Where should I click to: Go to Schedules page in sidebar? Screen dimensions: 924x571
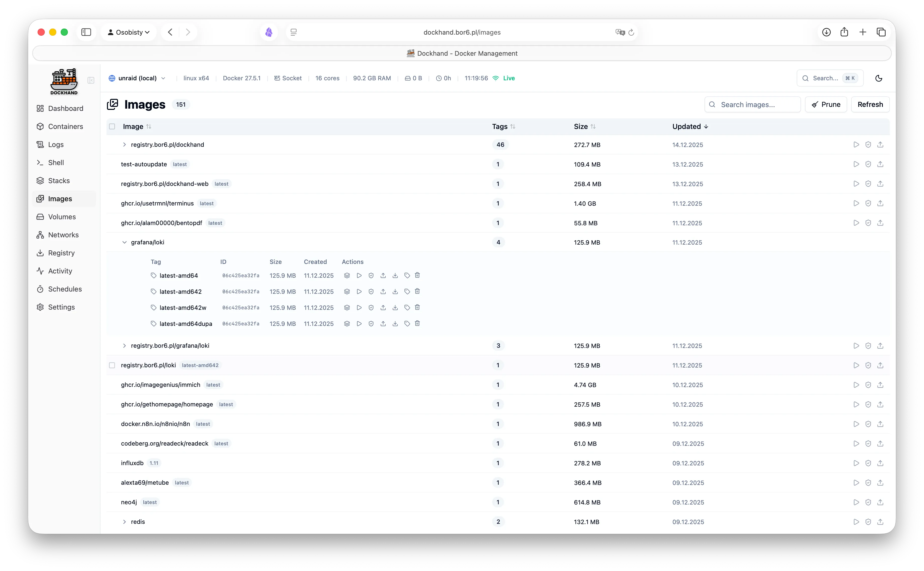[x=65, y=289]
